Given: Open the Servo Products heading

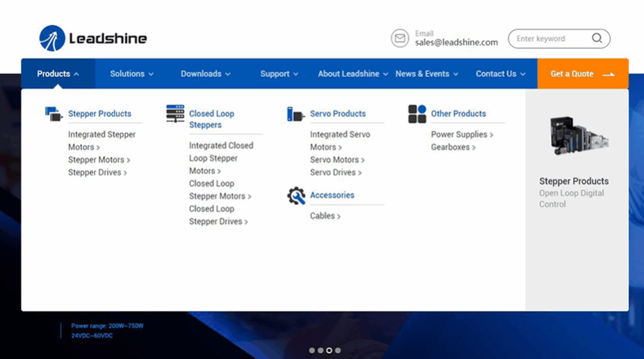Looking at the screenshot, I should (x=338, y=114).
